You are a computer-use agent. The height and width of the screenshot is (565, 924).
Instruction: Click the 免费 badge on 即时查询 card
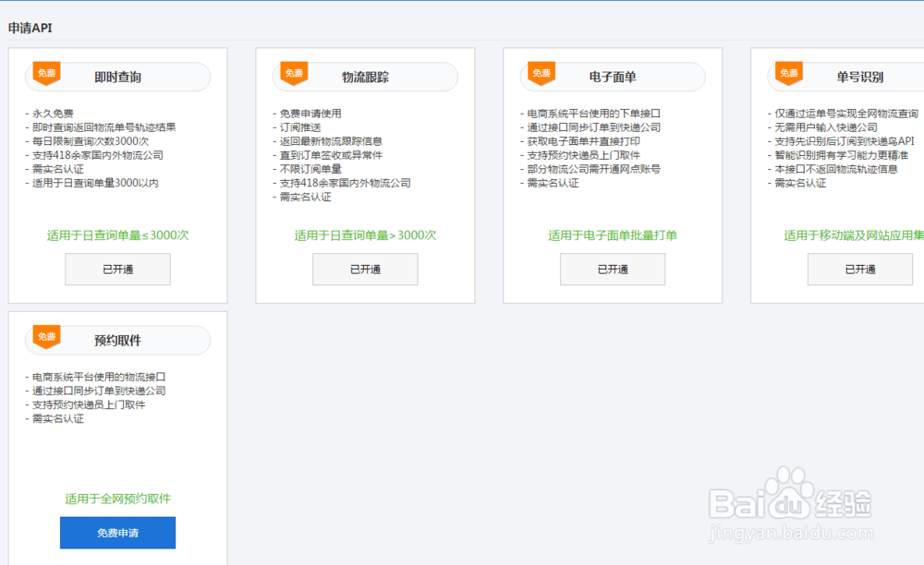point(45,75)
